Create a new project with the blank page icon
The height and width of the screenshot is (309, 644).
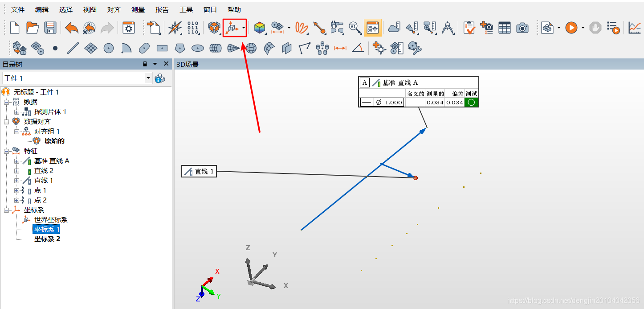pyautogui.click(x=15, y=28)
